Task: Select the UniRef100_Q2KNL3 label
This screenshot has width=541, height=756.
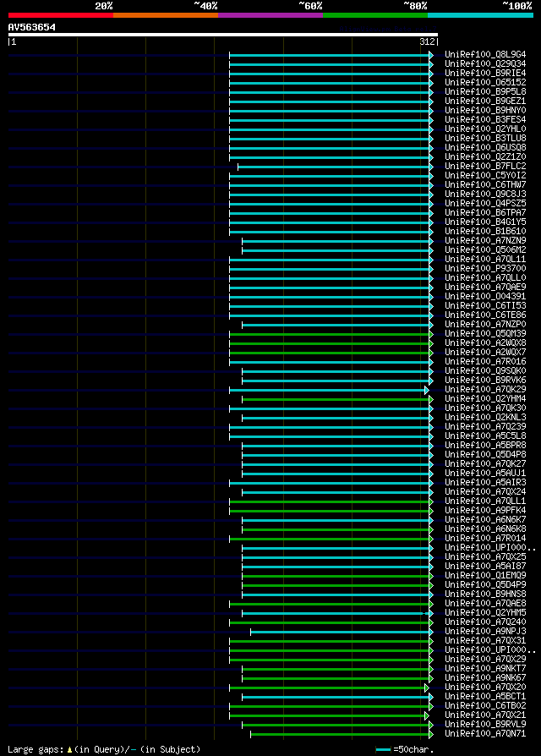Action: (x=485, y=418)
